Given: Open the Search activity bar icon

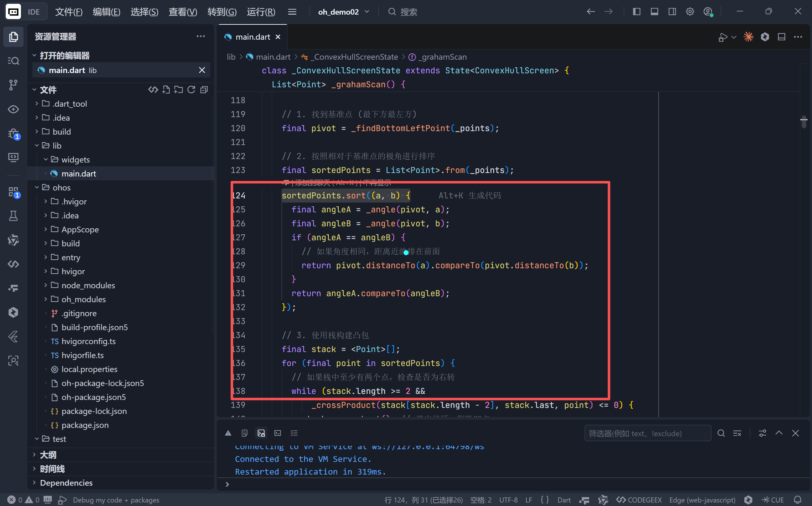Looking at the screenshot, I should click(x=13, y=61).
